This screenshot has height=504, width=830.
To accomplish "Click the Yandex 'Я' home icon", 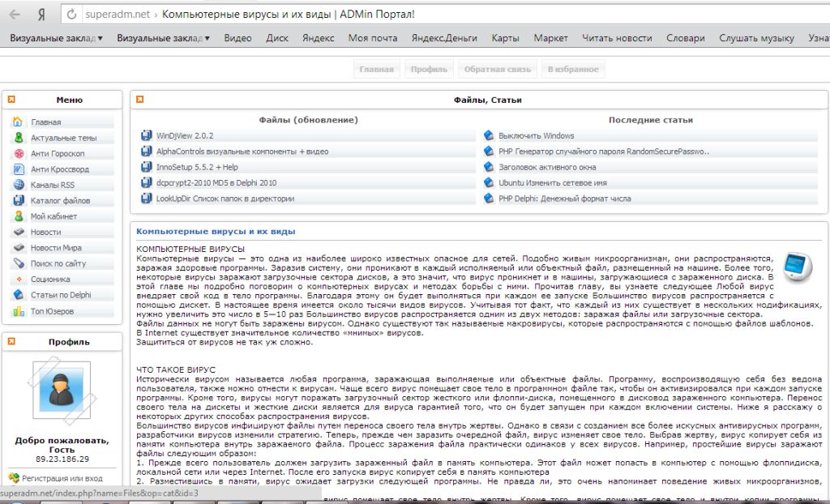I will tap(41, 15).
